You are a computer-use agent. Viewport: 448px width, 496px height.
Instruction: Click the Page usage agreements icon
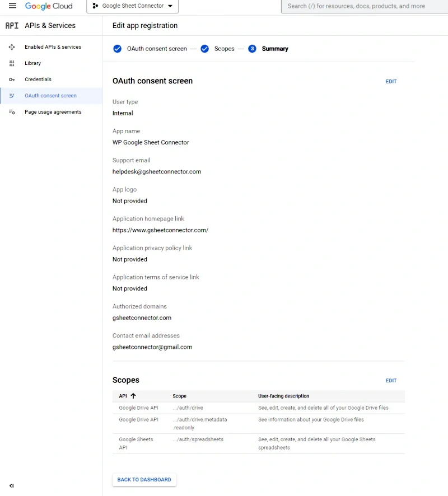pos(12,112)
